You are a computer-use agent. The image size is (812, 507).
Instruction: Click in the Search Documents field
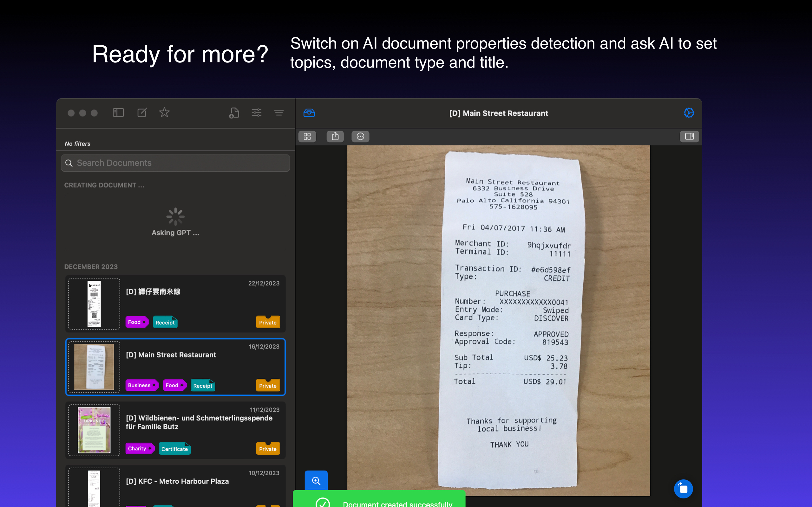tap(175, 163)
